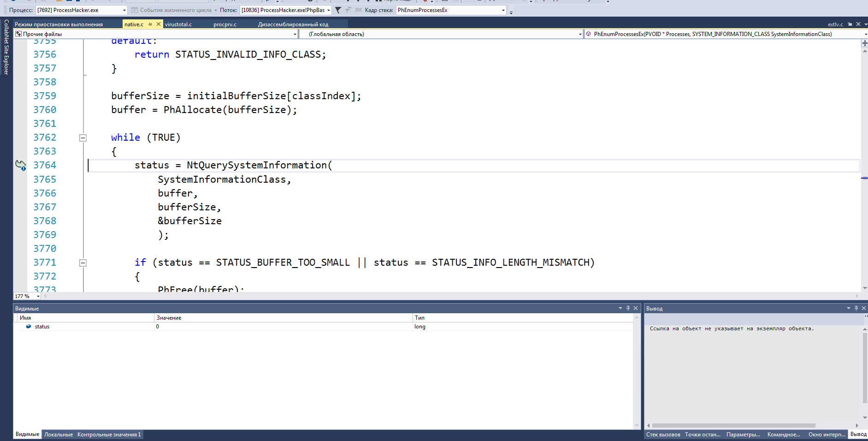Open the Видимые panel window options arrow
This screenshot has width=868, height=441.
tap(620, 308)
